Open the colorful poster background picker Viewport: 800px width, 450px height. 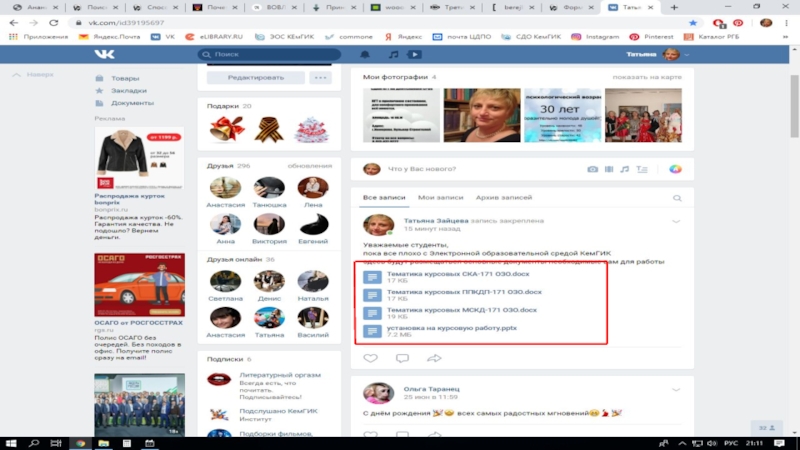[676, 169]
